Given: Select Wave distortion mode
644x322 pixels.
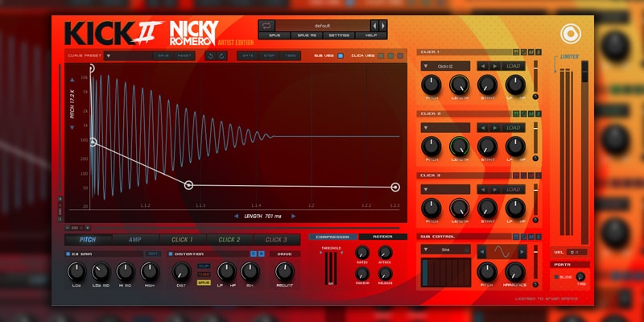Looking at the screenshot, I should click(204, 283).
